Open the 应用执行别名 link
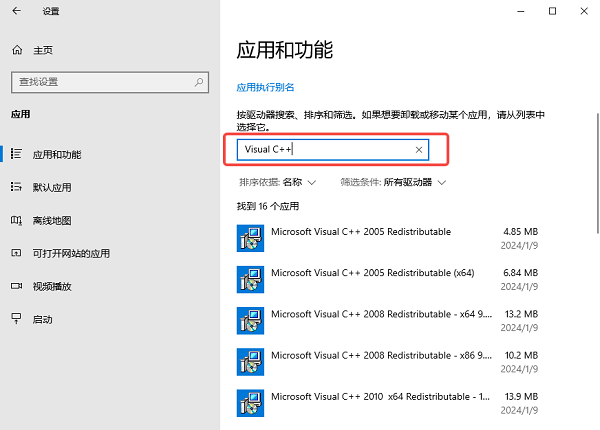 click(x=265, y=88)
